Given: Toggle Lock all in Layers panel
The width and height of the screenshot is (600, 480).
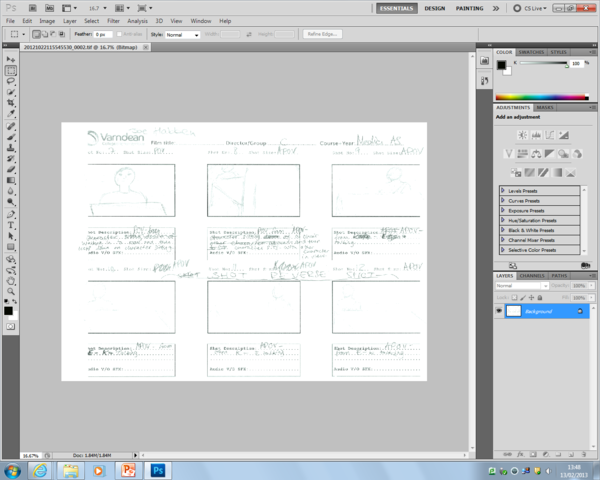Looking at the screenshot, I should tap(540, 297).
